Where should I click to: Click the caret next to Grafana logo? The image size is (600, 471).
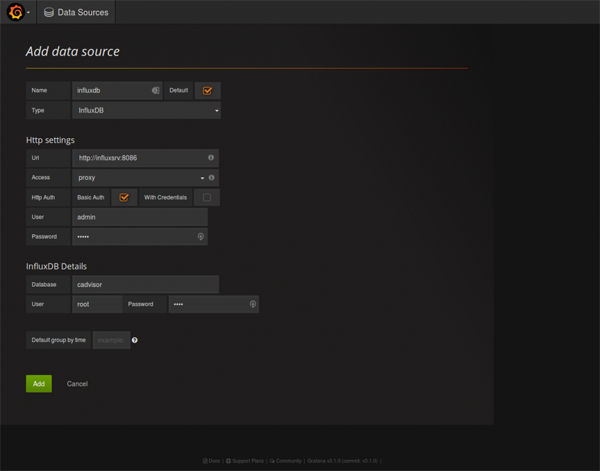pyautogui.click(x=28, y=13)
